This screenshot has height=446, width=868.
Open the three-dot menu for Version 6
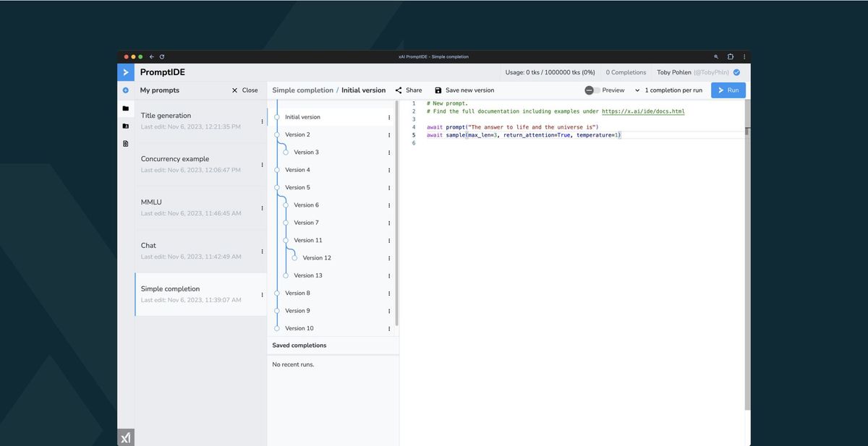389,205
